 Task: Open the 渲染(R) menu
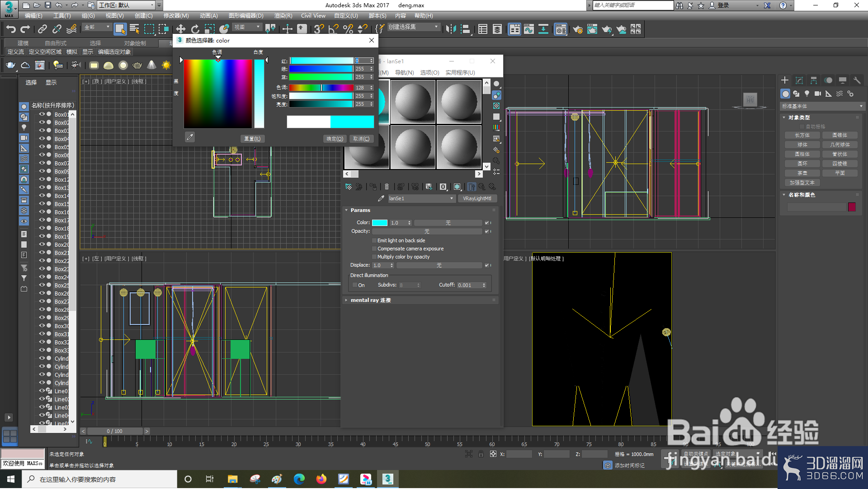283,16
